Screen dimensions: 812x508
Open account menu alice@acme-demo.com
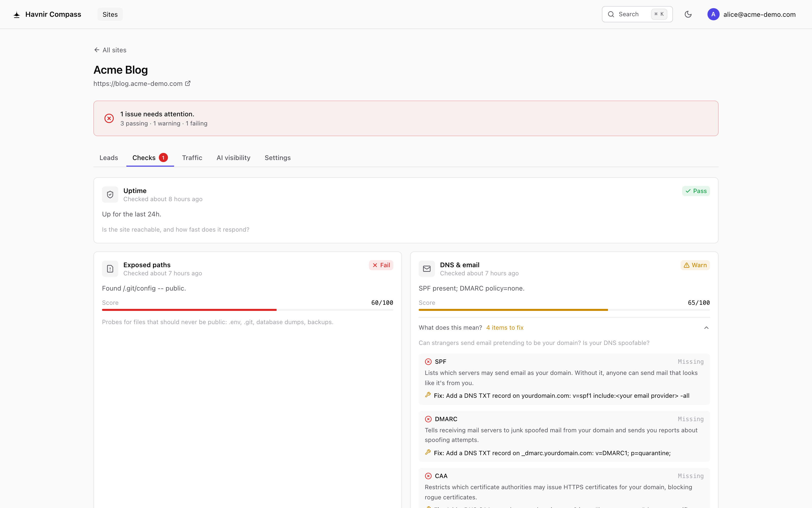click(x=751, y=14)
